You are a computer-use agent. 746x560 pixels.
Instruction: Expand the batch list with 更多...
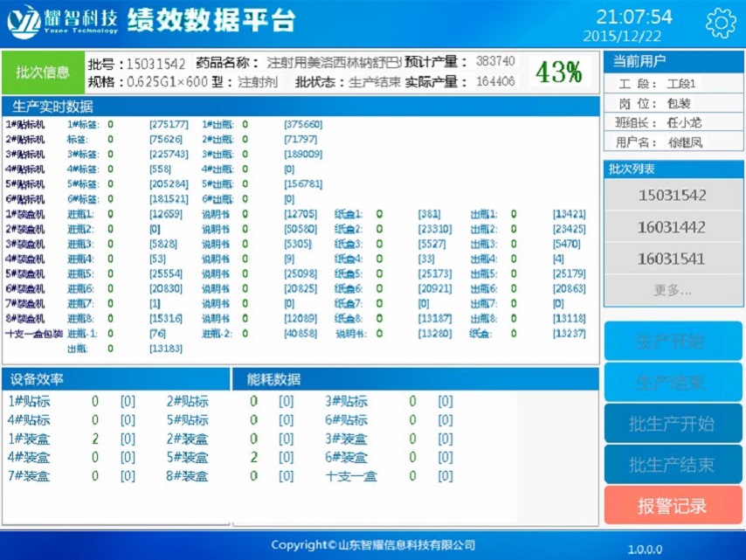[x=671, y=289]
